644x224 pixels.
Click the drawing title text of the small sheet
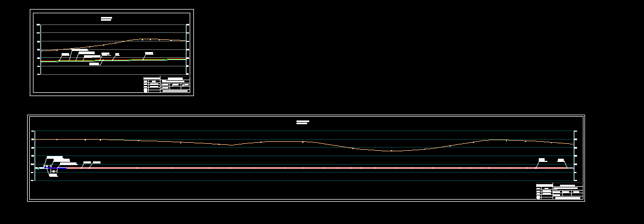[x=106, y=19]
